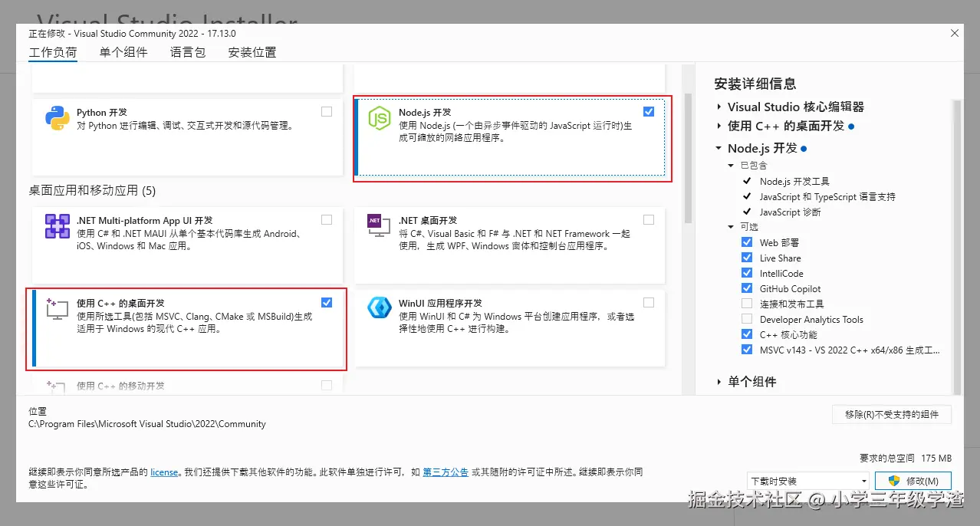
Task: Check Developer Analytics Tools component
Action: coord(747,319)
